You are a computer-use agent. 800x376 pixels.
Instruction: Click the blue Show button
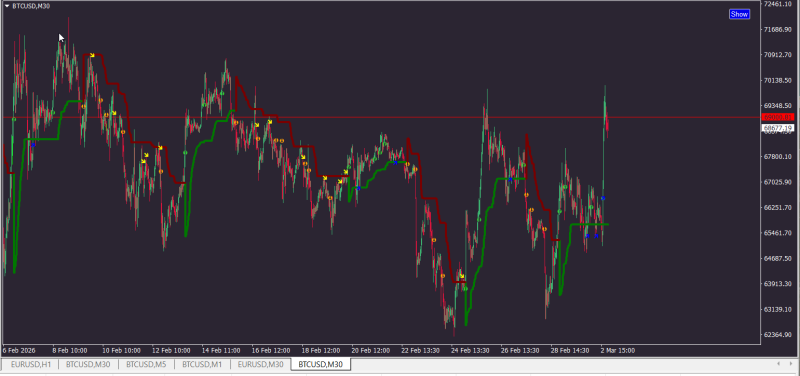[x=739, y=14]
